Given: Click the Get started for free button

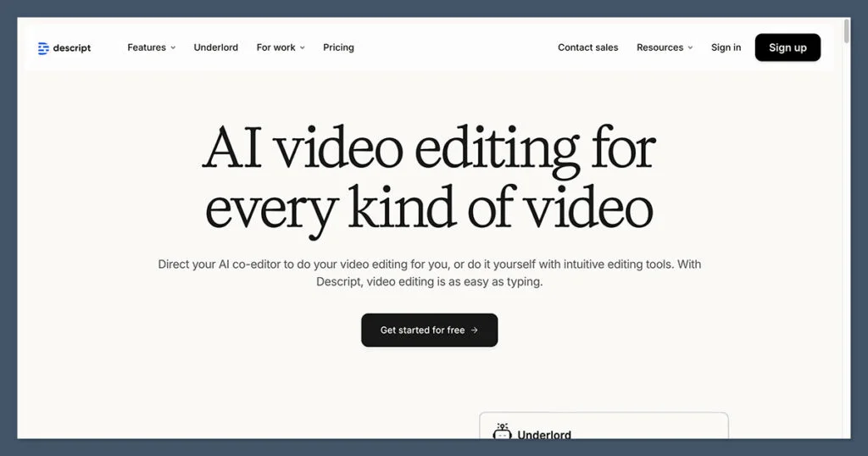Looking at the screenshot, I should pos(429,331).
